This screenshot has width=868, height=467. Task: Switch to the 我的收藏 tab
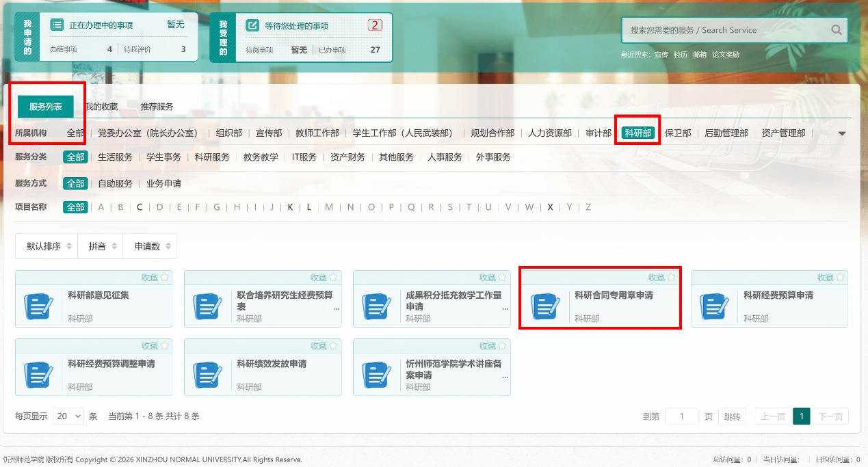pos(101,107)
